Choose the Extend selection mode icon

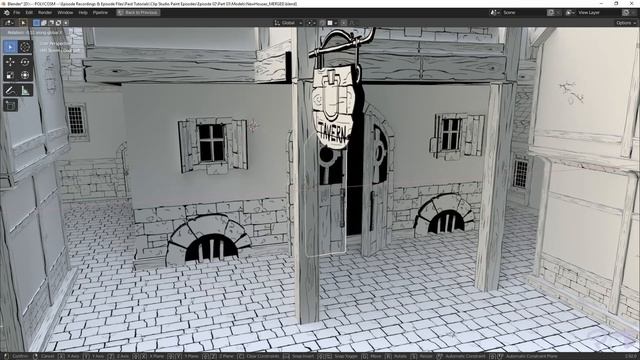(44, 23)
